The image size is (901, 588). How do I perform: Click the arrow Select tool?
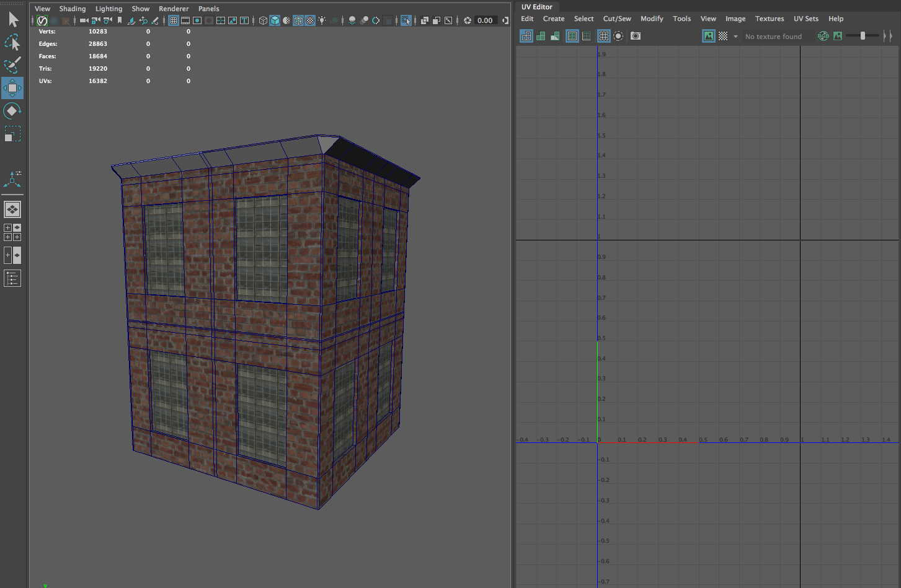click(x=13, y=20)
